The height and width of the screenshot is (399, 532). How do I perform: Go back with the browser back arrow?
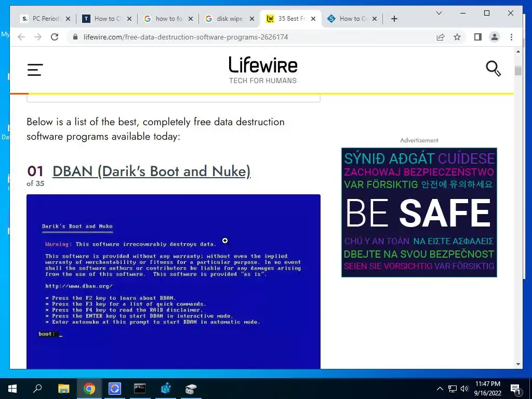[21, 37]
